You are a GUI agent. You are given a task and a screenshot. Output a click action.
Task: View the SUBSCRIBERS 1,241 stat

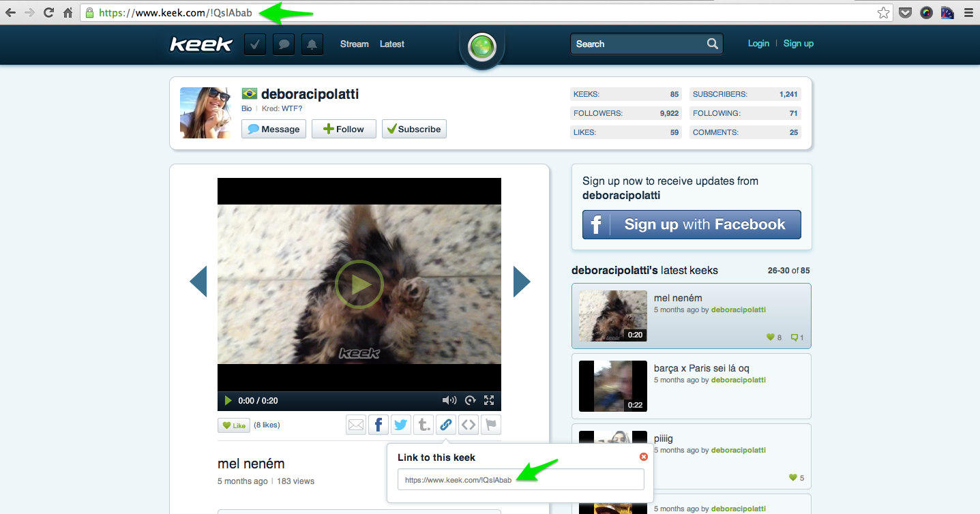745,95
